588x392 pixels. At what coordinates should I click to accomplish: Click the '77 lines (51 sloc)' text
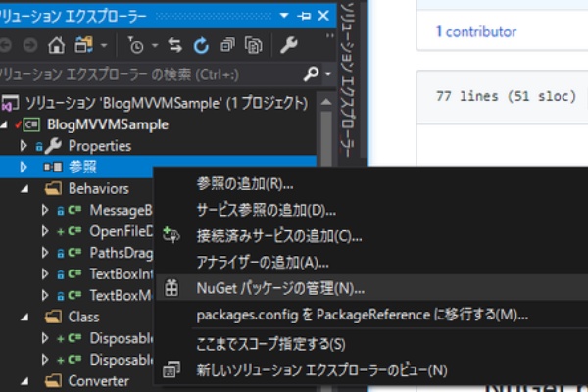[506, 96]
